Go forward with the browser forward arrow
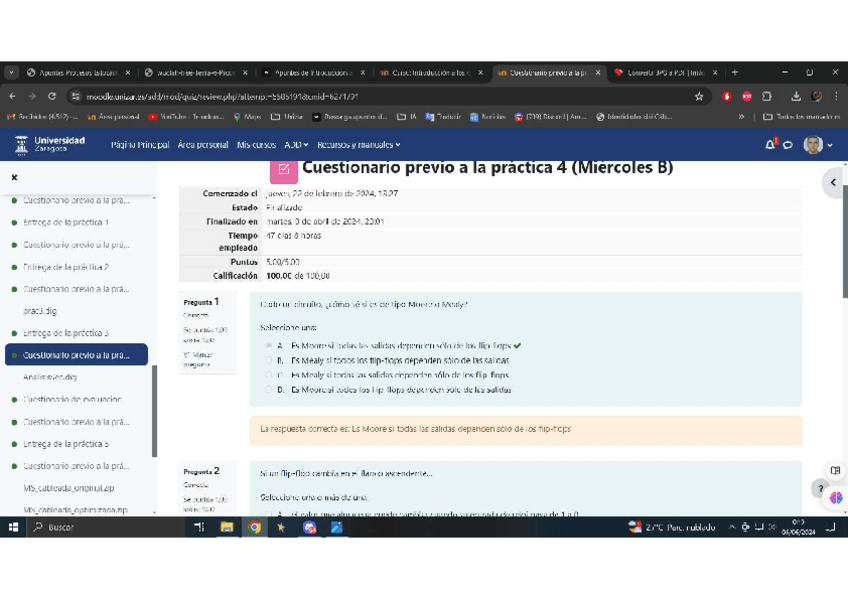The width and height of the screenshot is (848, 599). (x=32, y=96)
